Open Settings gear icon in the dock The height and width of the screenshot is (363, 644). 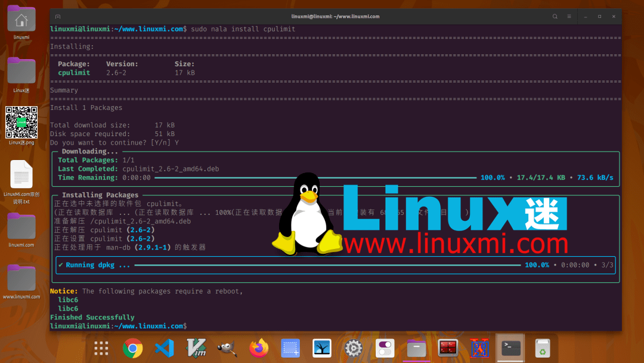354,348
